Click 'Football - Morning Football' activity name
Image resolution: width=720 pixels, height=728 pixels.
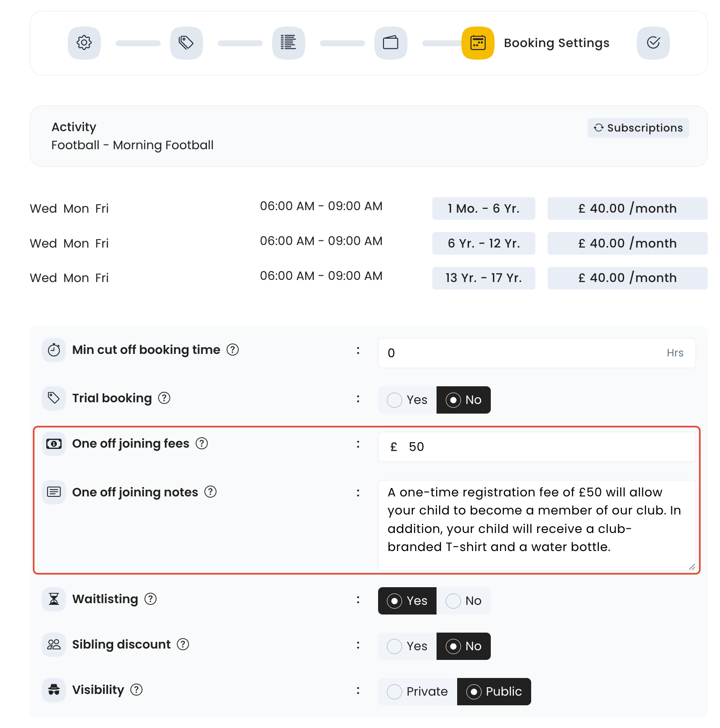coord(132,145)
